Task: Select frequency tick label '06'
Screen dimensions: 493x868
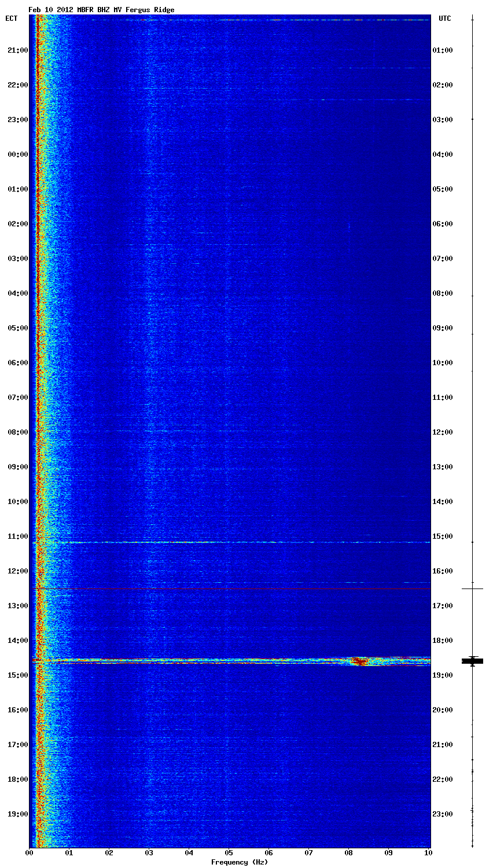Action: pyautogui.click(x=269, y=853)
